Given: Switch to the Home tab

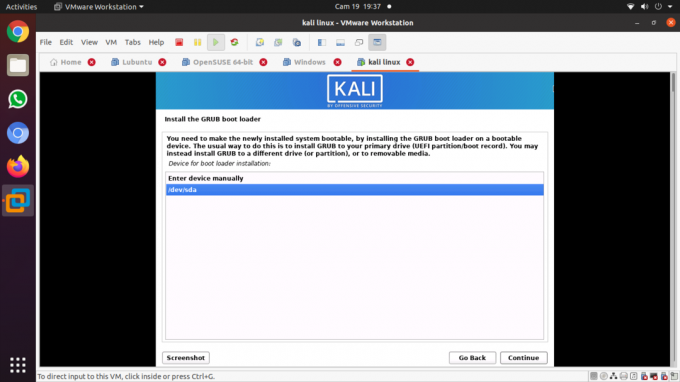Looking at the screenshot, I should click(x=66, y=62).
